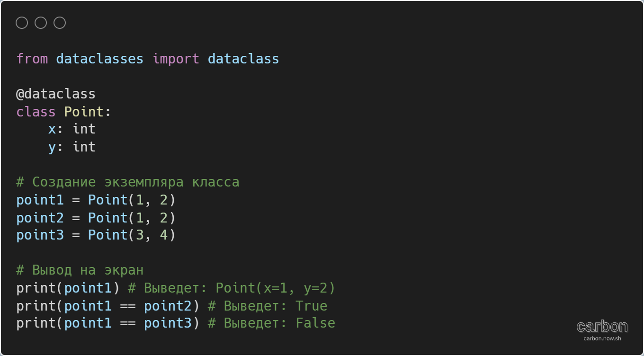Click the carbon logo watermark
Viewport: 644px width, 356px height.
pos(602,326)
